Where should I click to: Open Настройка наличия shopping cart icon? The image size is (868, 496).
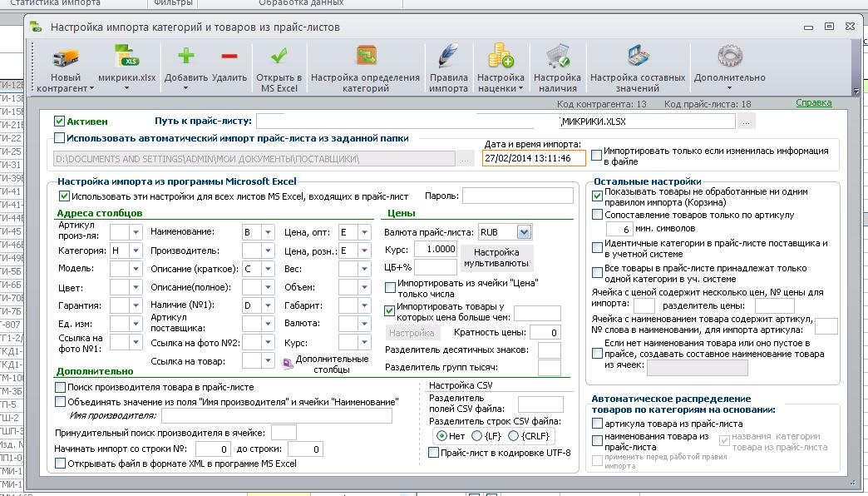(x=557, y=57)
